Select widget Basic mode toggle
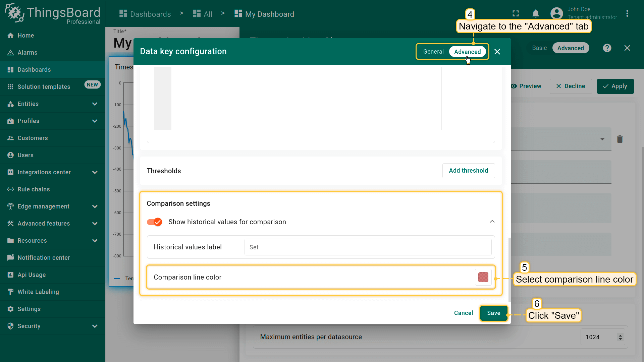 [x=539, y=48]
